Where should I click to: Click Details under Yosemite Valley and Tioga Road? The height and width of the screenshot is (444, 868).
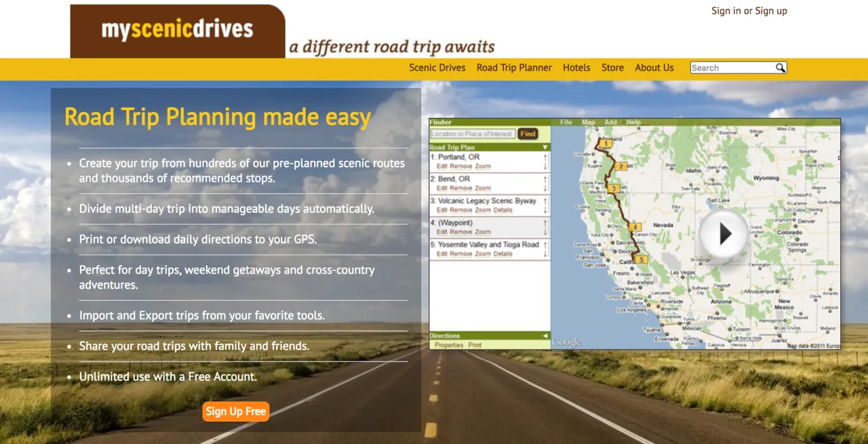click(x=503, y=254)
